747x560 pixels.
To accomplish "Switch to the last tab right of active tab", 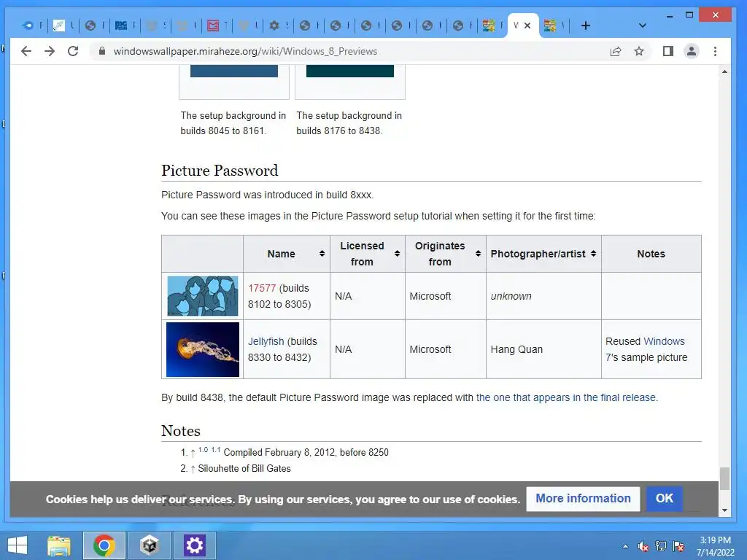I will (x=554, y=26).
